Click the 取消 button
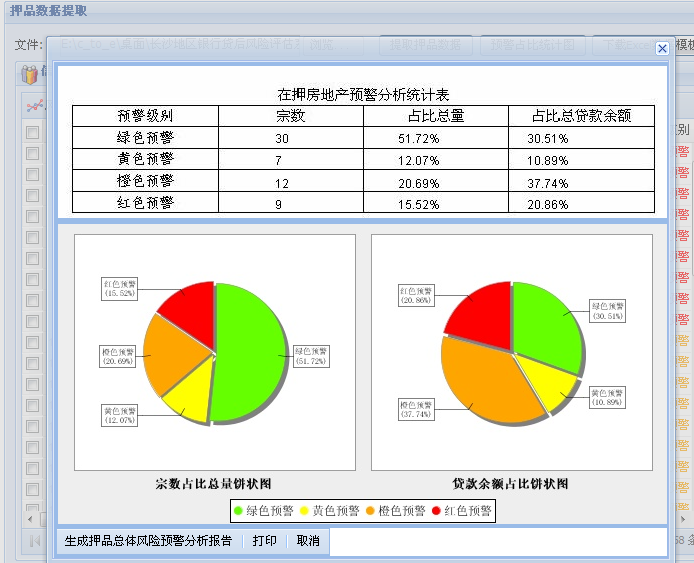Image resolution: width=694 pixels, height=563 pixels. coord(308,541)
